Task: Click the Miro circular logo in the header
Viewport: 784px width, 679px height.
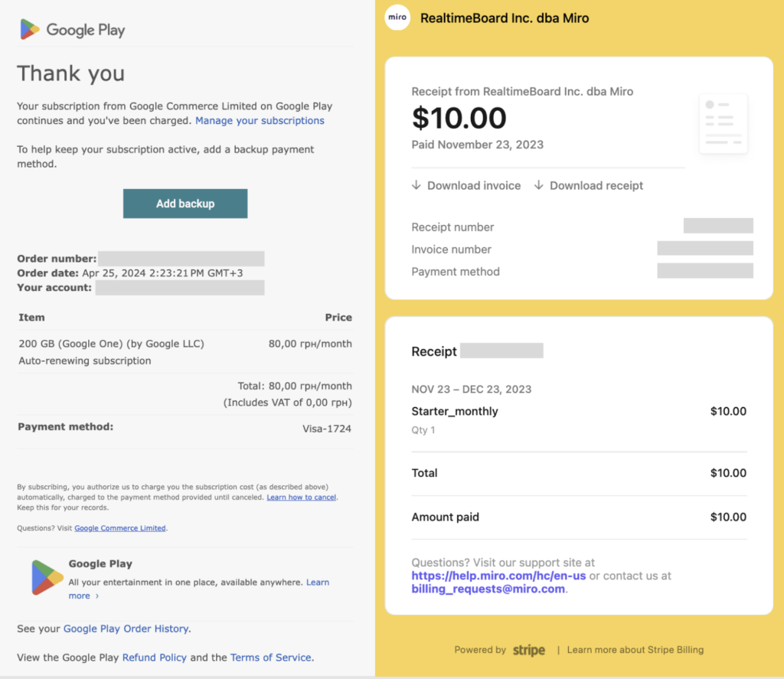Action: [x=397, y=17]
